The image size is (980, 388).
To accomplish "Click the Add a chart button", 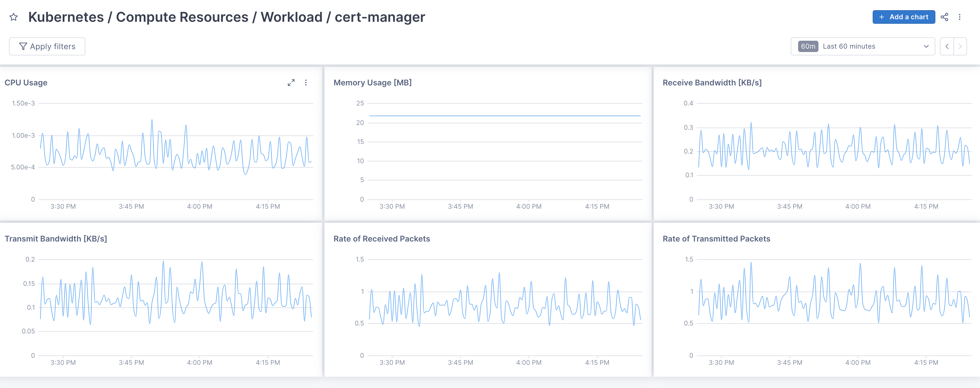I will (904, 17).
